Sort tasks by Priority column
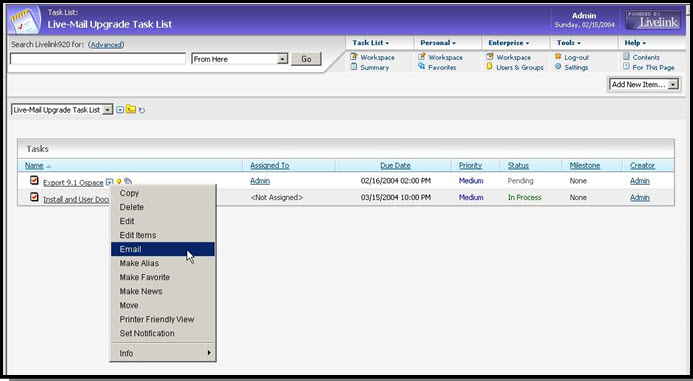The image size is (693, 381). pos(470,165)
